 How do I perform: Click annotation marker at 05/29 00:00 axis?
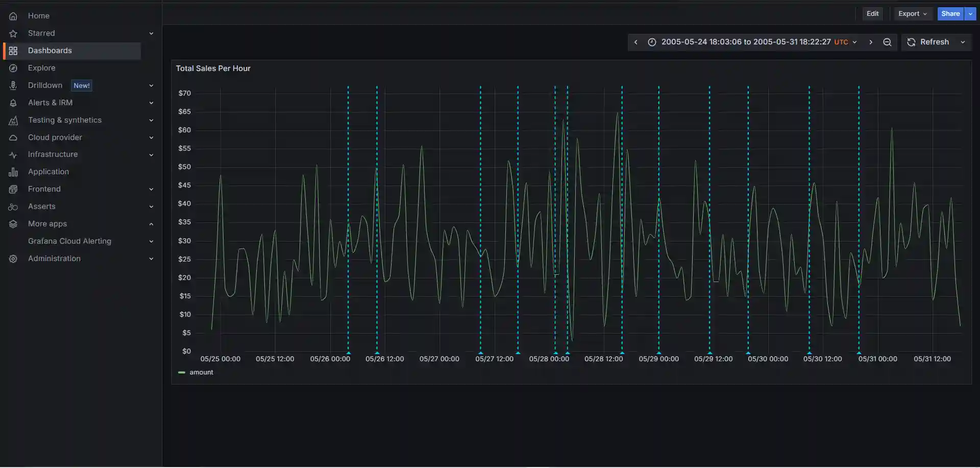(658, 353)
